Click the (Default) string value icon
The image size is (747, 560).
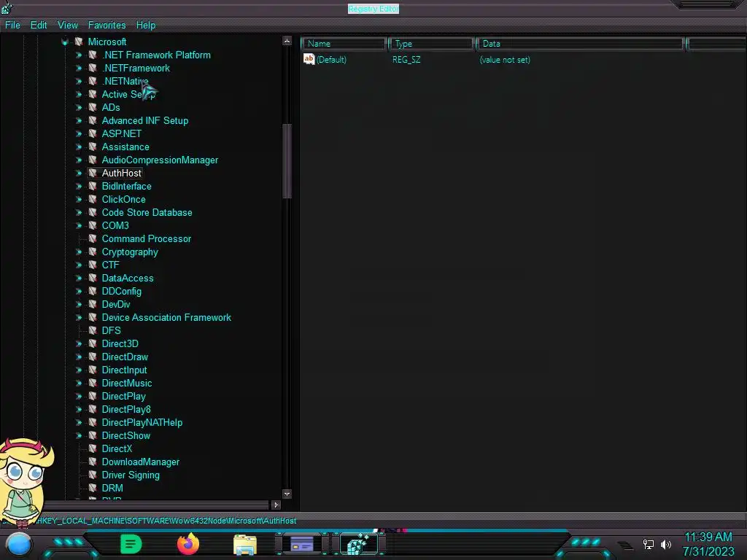(309, 60)
